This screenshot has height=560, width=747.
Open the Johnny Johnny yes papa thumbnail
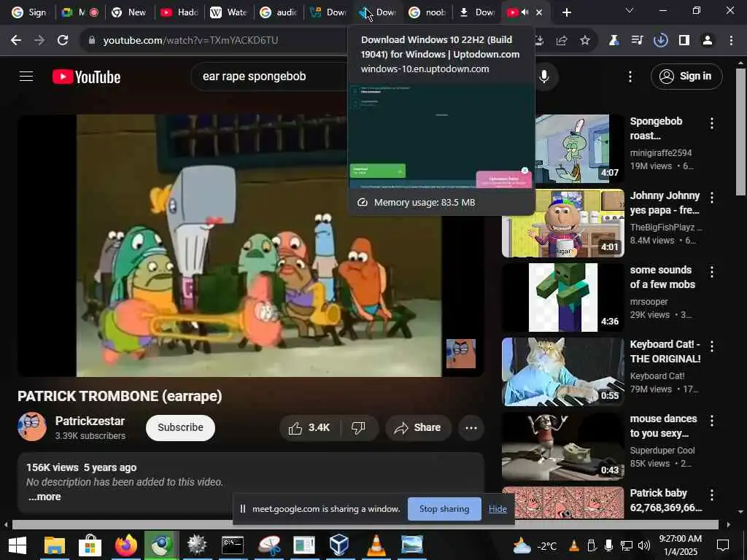coord(563,223)
